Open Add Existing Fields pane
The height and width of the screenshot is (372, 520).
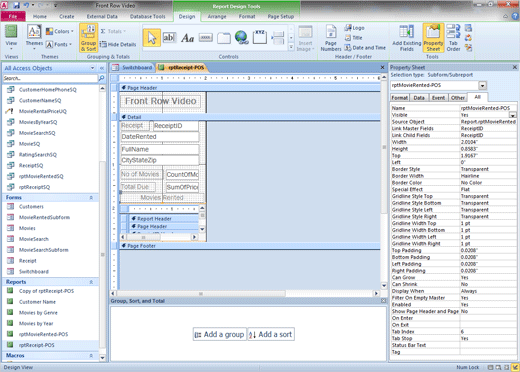(407, 38)
